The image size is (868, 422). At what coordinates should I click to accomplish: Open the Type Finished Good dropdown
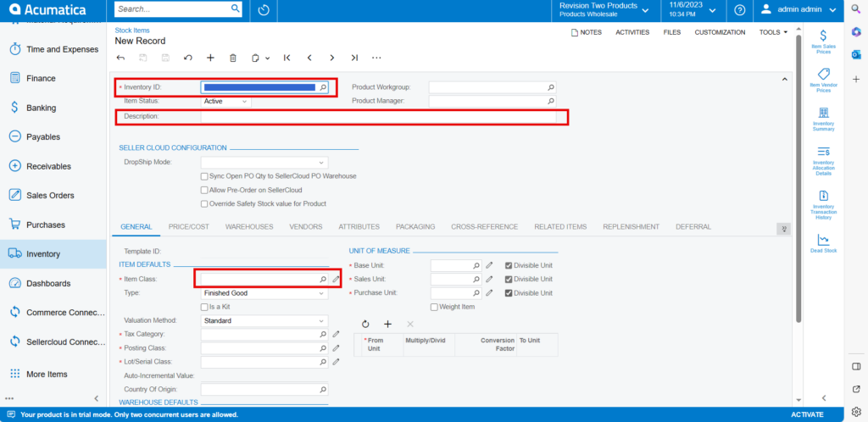264,293
